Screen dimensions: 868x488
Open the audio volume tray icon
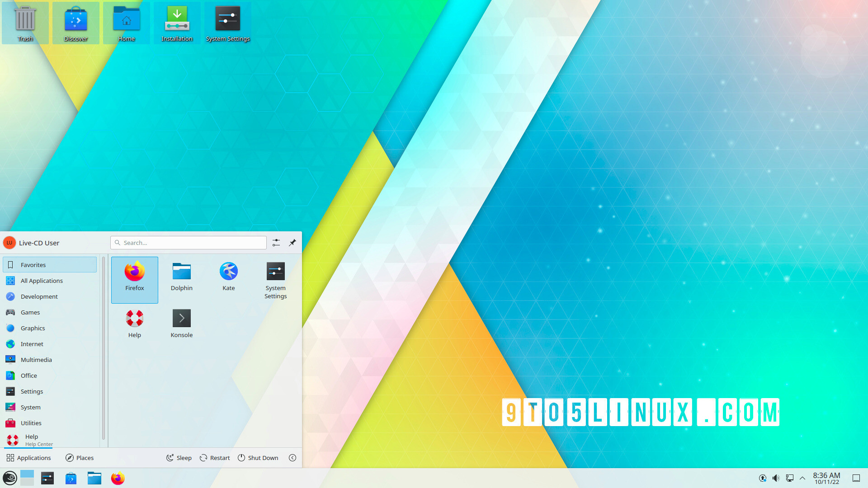pos(776,478)
